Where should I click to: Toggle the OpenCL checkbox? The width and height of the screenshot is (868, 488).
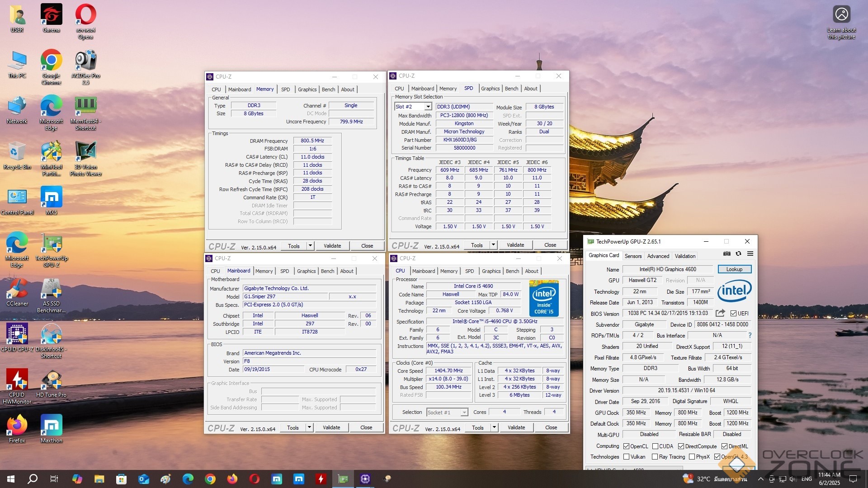pos(626,446)
